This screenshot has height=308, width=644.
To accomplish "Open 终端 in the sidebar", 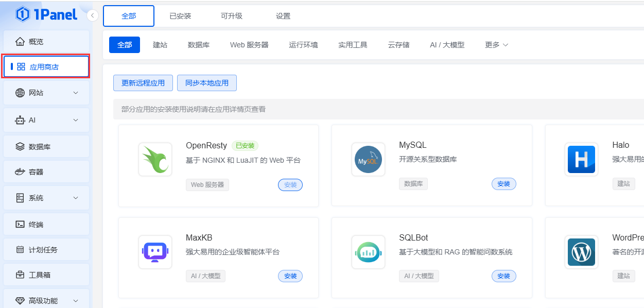I will coord(46,224).
